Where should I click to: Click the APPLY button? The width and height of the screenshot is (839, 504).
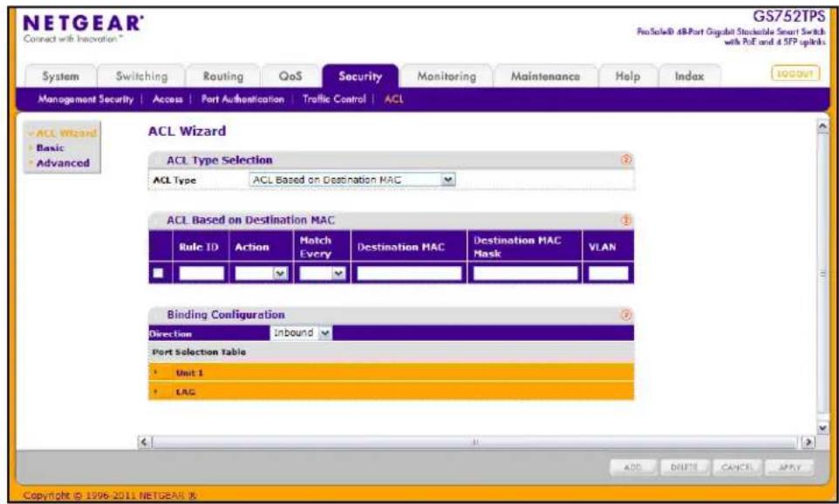789,467
